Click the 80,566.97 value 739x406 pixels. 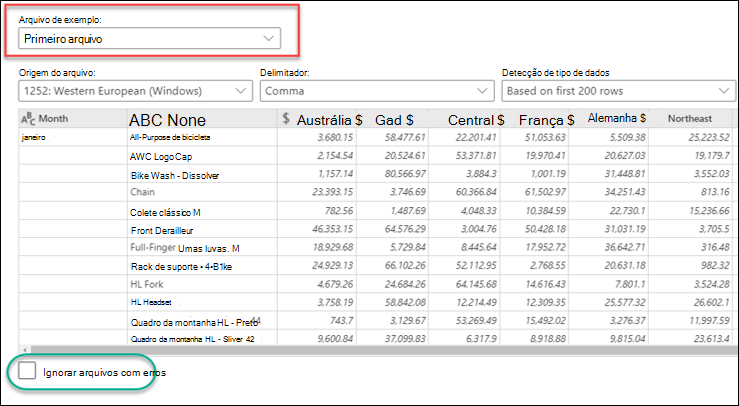405,174
